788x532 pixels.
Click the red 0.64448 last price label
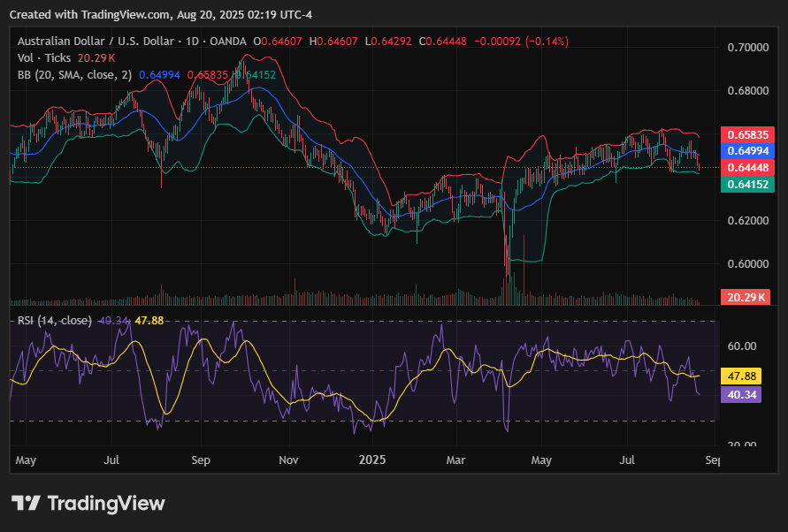tap(748, 167)
